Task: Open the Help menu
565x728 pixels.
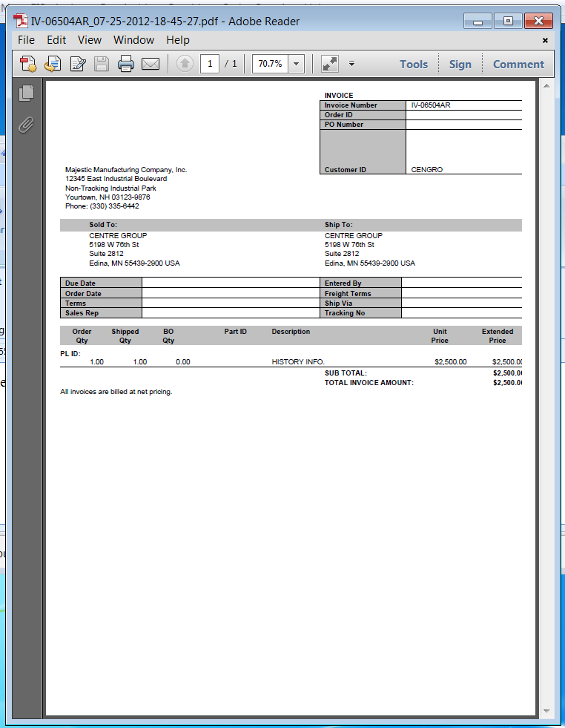Action: [x=178, y=40]
